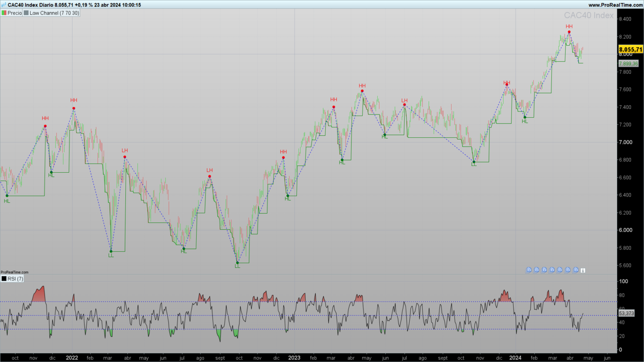This screenshot has height=362, width=644.
Task: Open the Low Channel (7 70 30) legend label
Action: coord(54,13)
